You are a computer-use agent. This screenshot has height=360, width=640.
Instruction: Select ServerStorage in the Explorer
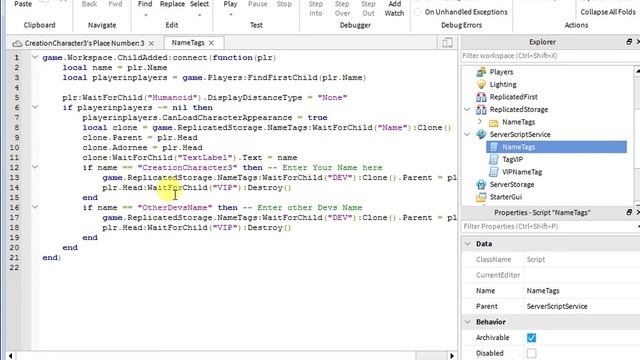coord(512,184)
